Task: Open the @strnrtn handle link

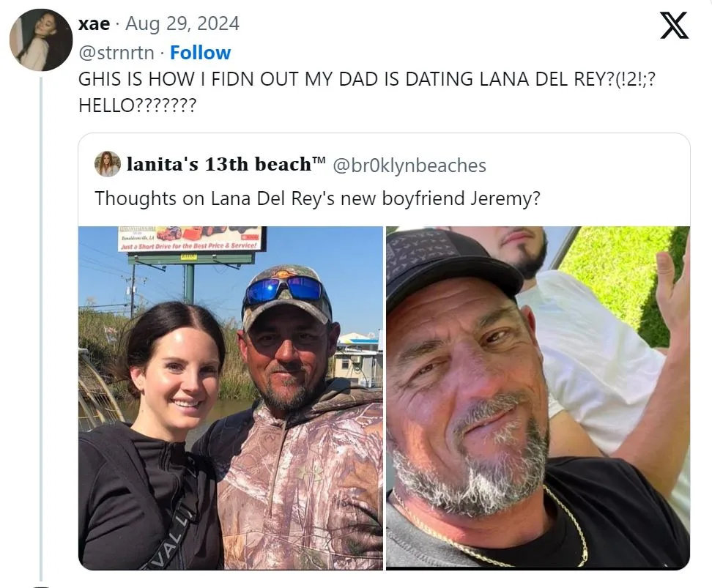Action: (116, 52)
